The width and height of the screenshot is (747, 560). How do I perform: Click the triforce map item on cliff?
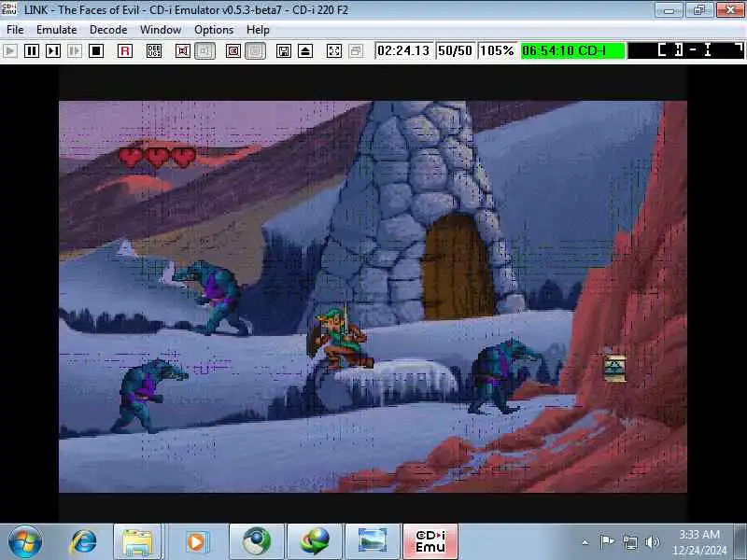tap(615, 368)
